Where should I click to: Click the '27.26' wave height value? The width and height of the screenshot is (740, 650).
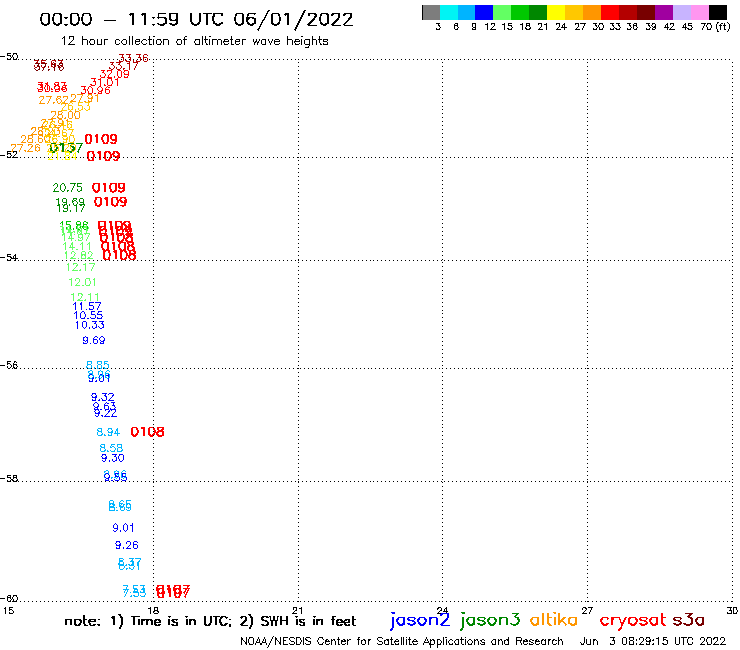coord(25,148)
